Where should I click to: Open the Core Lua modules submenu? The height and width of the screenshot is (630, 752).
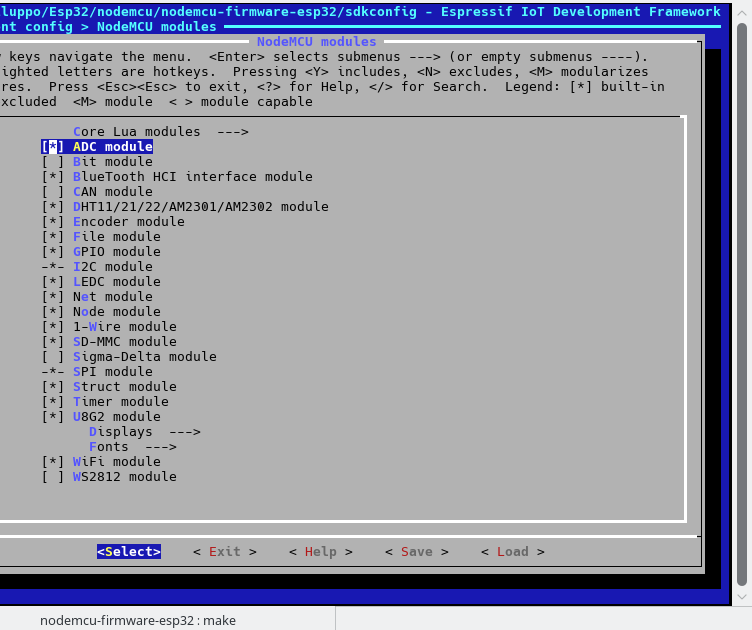point(160,132)
